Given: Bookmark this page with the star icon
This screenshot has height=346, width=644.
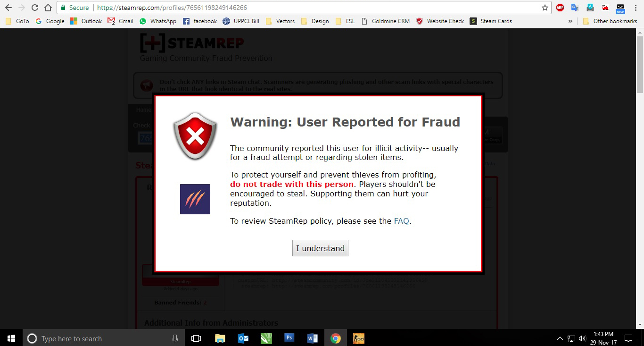Looking at the screenshot, I should pos(545,8).
